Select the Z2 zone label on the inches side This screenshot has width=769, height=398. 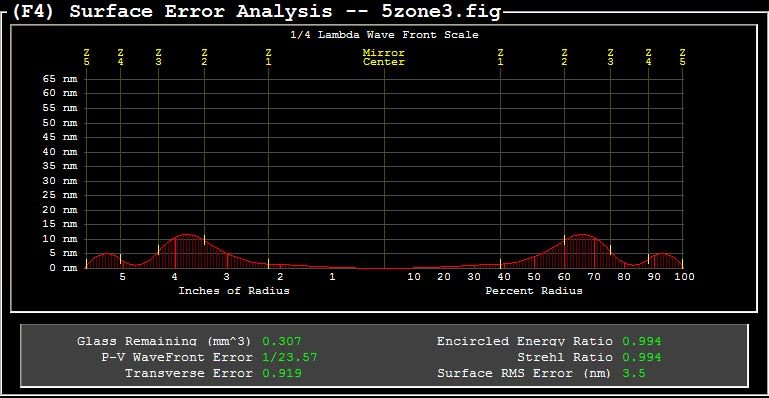(x=204, y=57)
